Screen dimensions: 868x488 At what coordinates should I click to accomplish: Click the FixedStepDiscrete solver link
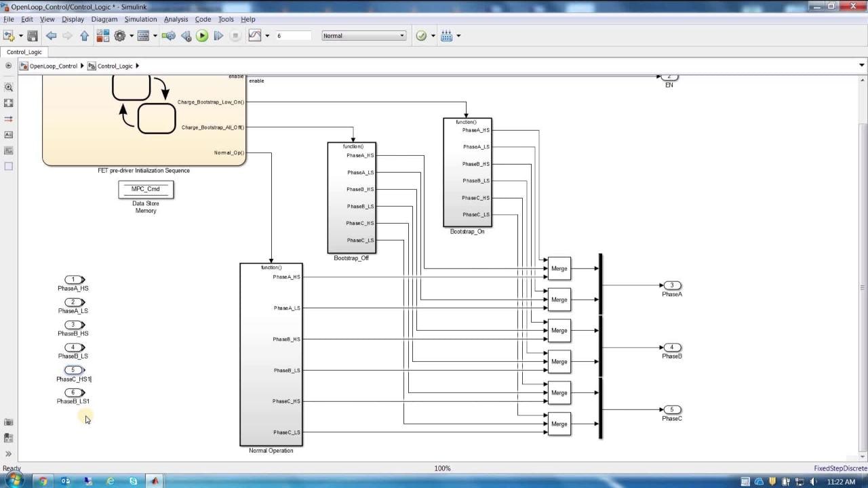pyautogui.click(x=840, y=468)
